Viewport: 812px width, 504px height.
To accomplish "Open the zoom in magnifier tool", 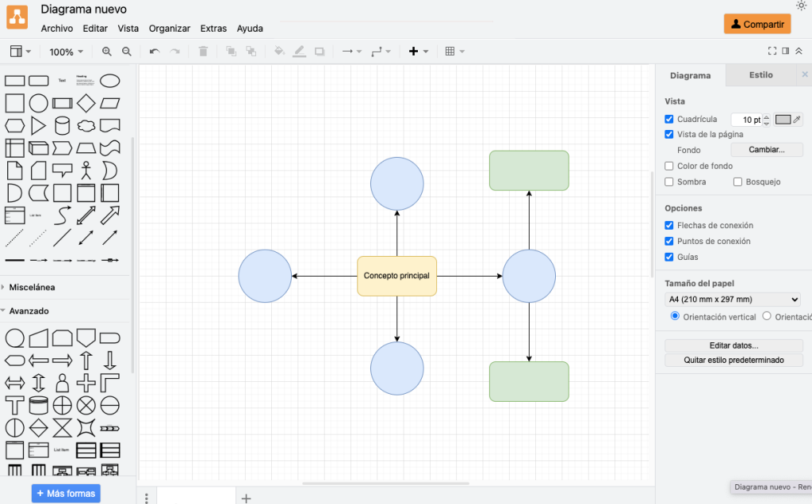I will click(107, 51).
